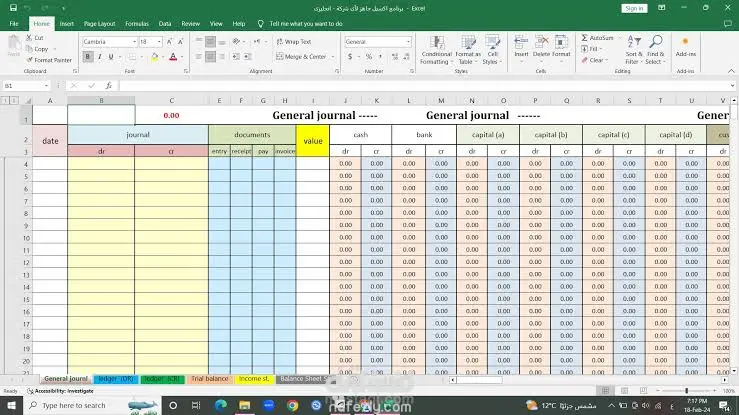Apply the yellow fill color bucket
Image resolution: width=739 pixels, height=415 pixels.
point(155,57)
